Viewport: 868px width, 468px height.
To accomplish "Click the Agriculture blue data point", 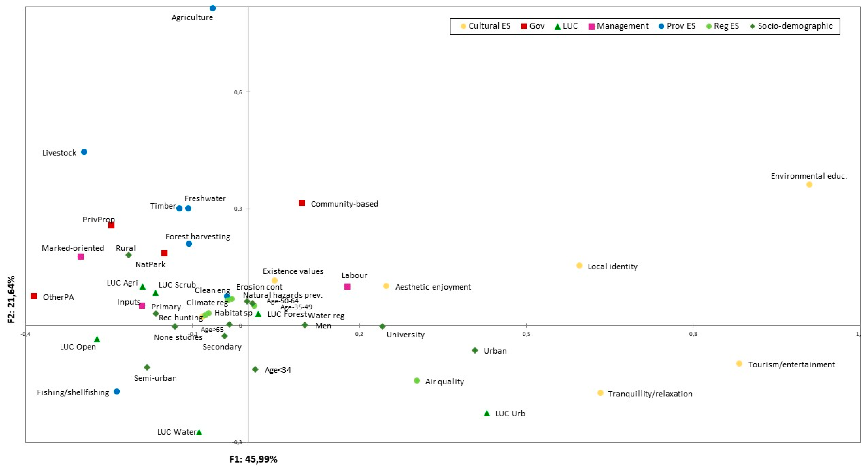I will 213,8.
